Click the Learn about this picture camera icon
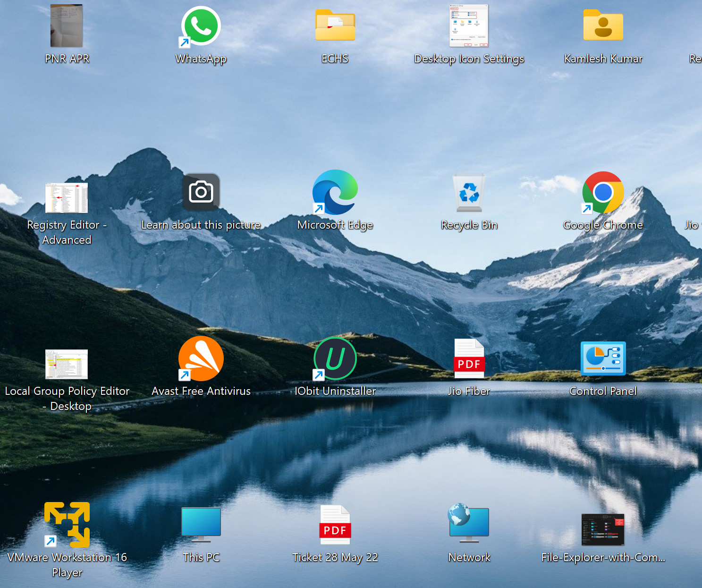 pyautogui.click(x=201, y=192)
